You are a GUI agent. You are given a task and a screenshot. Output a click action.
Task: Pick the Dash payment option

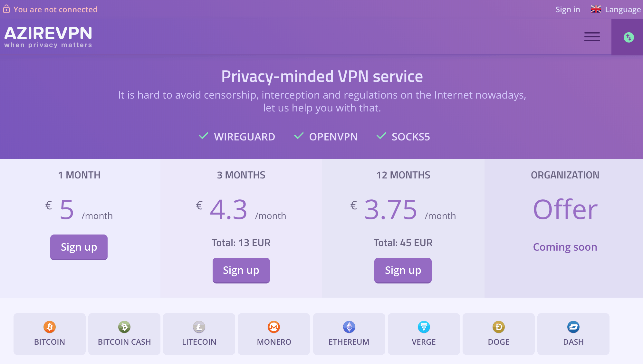point(573,326)
